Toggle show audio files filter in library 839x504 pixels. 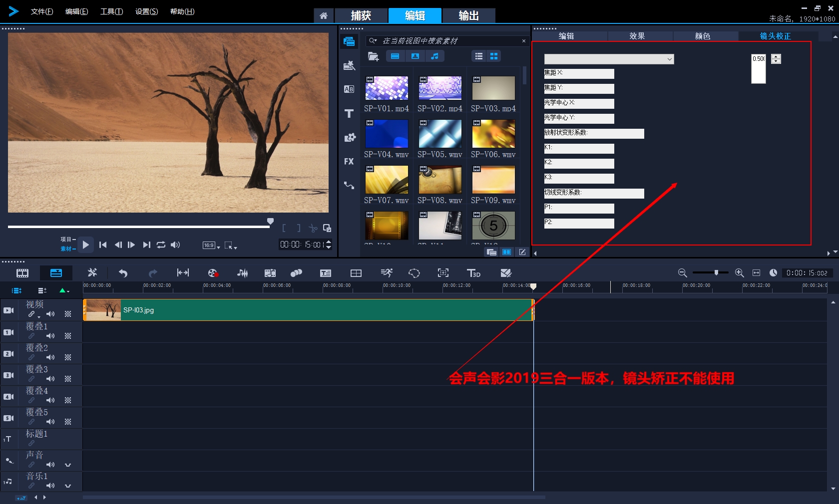[x=434, y=56]
